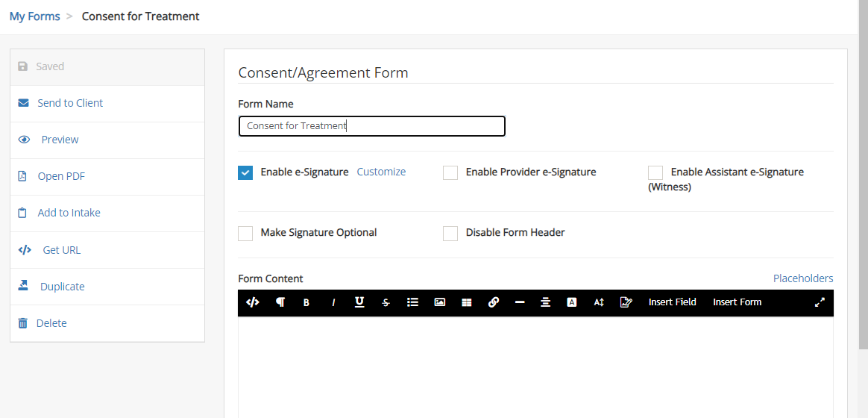868x418 pixels.
Task: Click the Duplicate icon in sidebar
Action: click(x=22, y=286)
